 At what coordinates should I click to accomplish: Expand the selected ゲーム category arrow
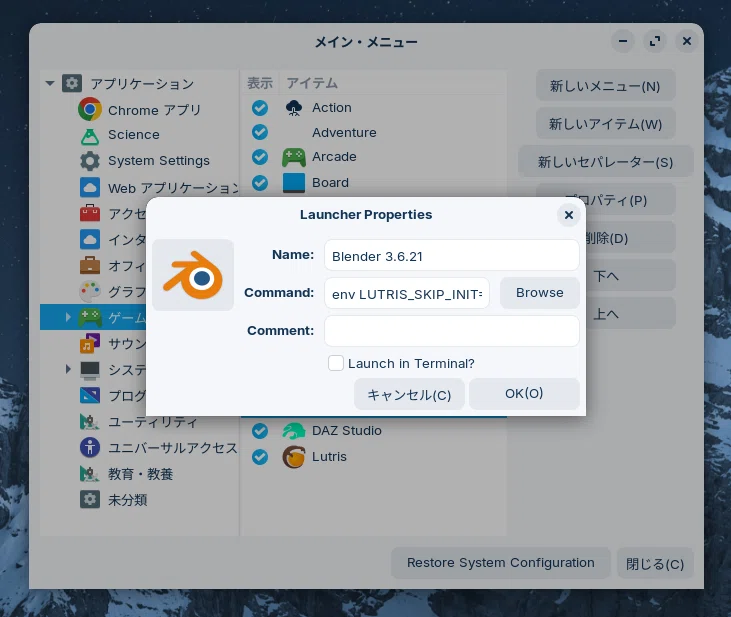click(x=68, y=317)
